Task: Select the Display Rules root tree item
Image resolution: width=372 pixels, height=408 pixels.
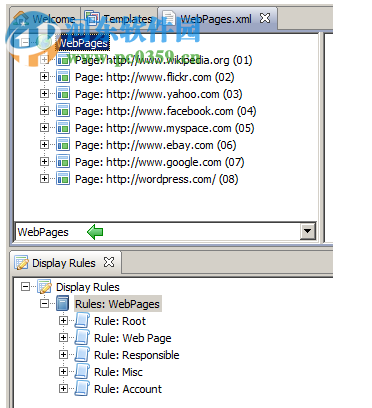Action: (88, 287)
